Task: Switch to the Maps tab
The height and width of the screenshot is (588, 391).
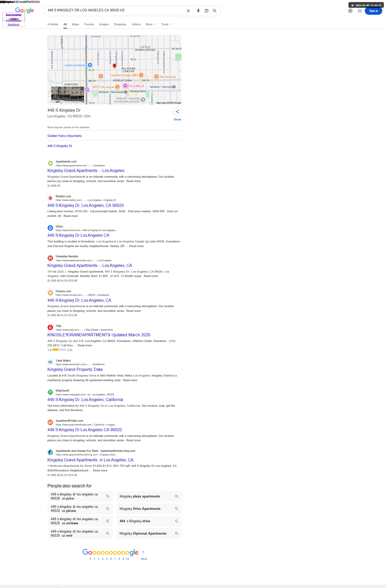Action: 75,24
